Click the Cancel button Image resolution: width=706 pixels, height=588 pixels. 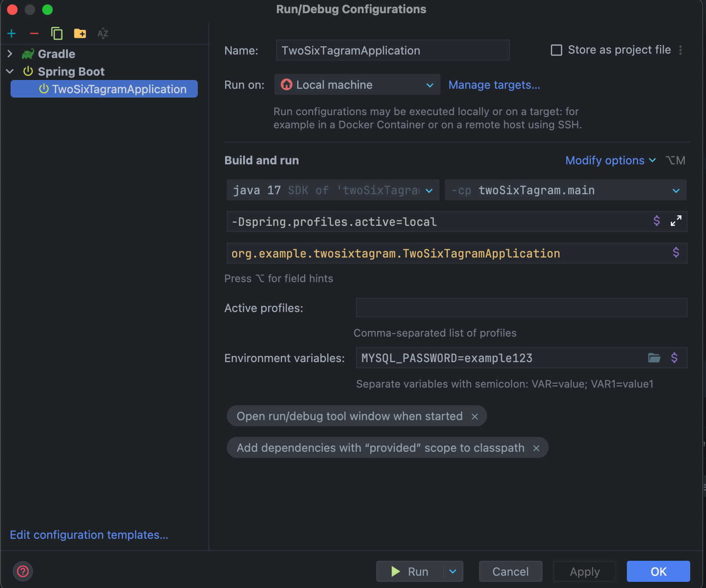click(510, 571)
